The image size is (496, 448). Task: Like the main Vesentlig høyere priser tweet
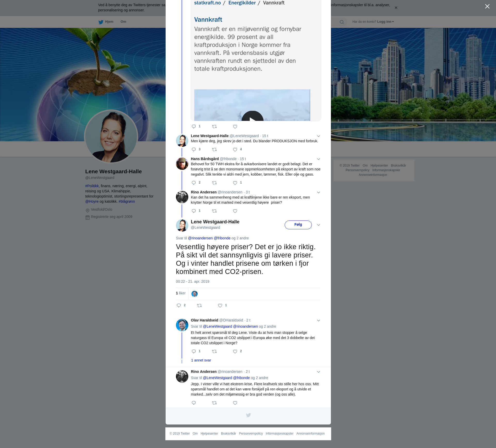click(x=220, y=305)
